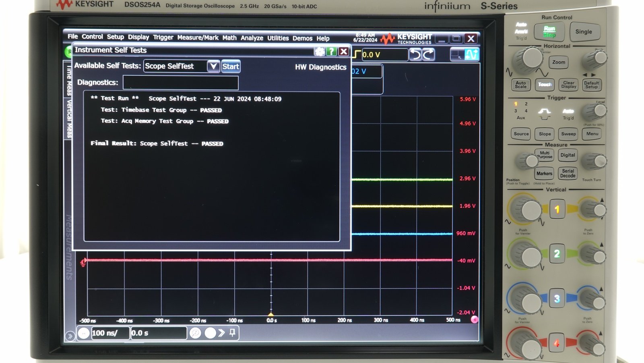
Task: Click the Start self test button
Action: [231, 66]
